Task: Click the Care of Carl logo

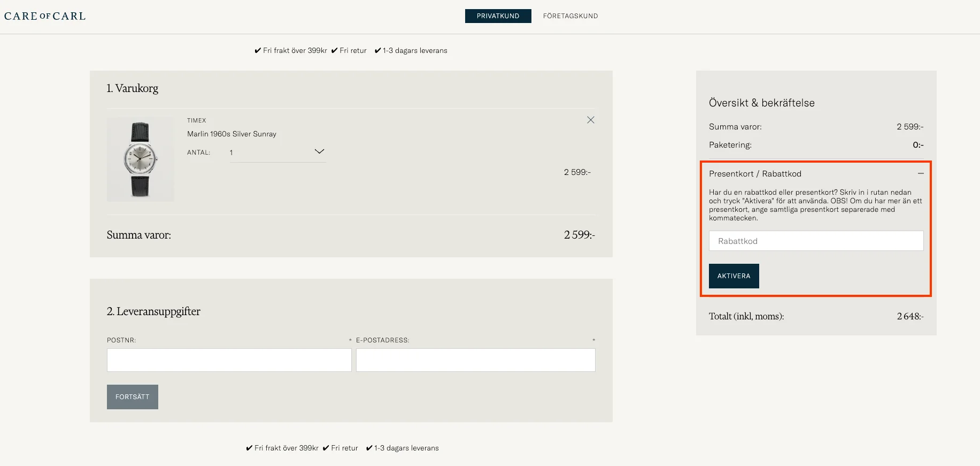Action: tap(45, 16)
